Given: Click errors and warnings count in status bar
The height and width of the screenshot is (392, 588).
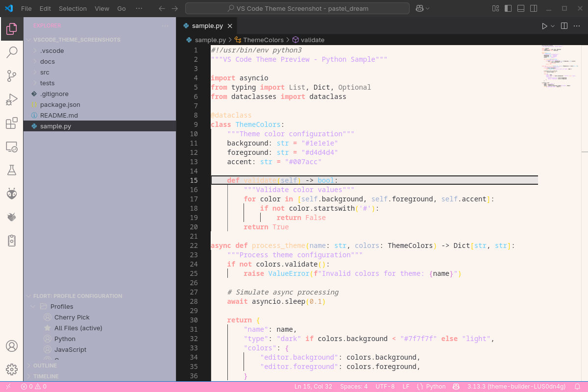Looking at the screenshot, I should (x=34, y=387).
